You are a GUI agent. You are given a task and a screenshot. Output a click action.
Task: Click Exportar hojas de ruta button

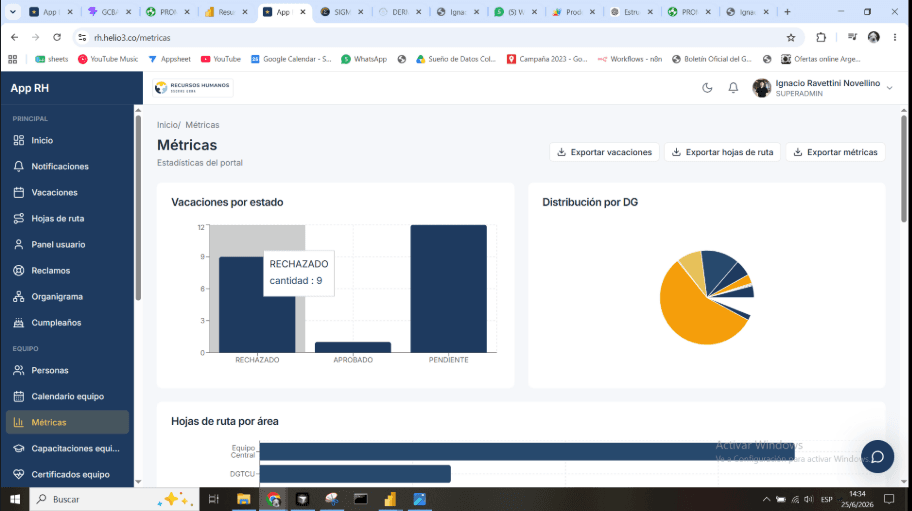click(x=722, y=152)
